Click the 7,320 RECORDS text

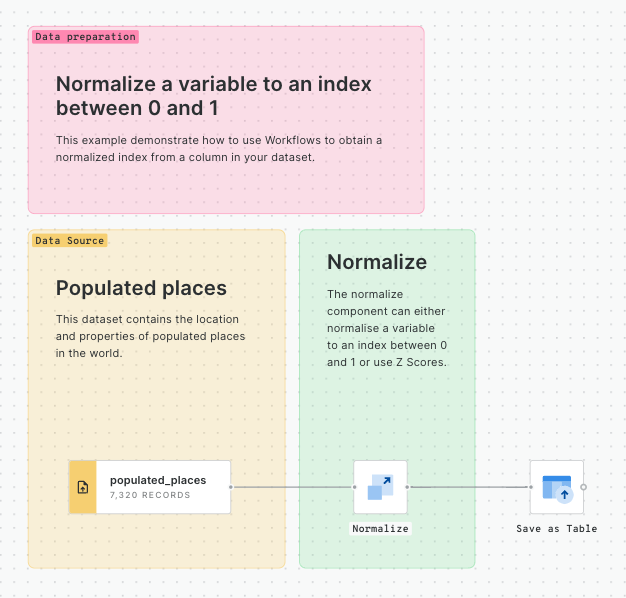tap(150, 495)
